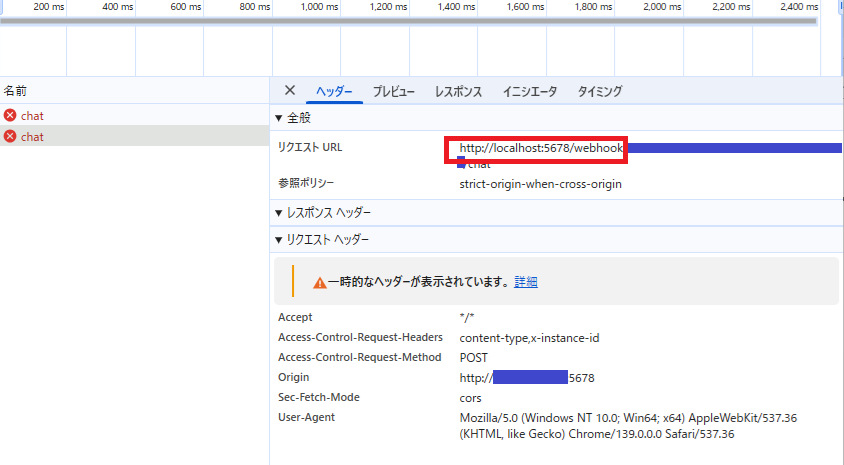This screenshot has height=465, width=844.
Task: Select the first chat request name
Action: pyautogui.click(x=32, y=116)
